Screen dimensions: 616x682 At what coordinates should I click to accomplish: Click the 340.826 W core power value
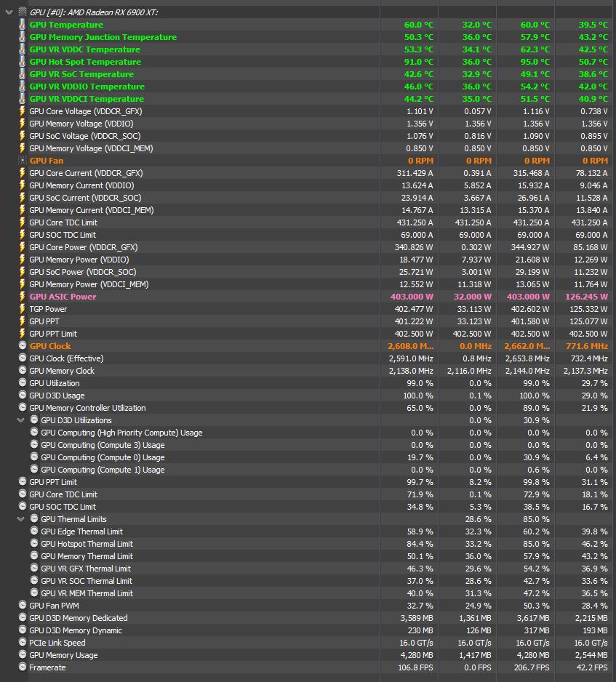tap(413, 247)
